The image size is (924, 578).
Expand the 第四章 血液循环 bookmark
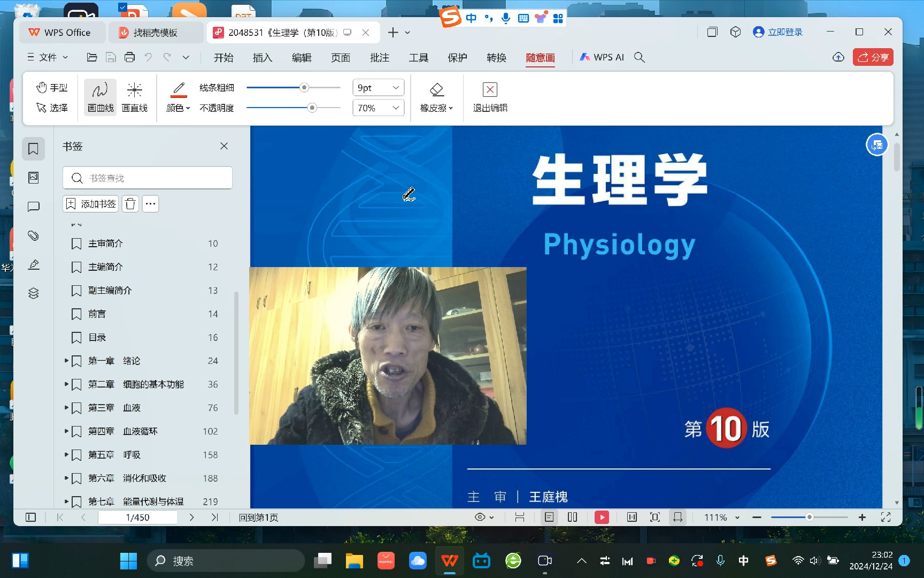click(x=66, y=431)
